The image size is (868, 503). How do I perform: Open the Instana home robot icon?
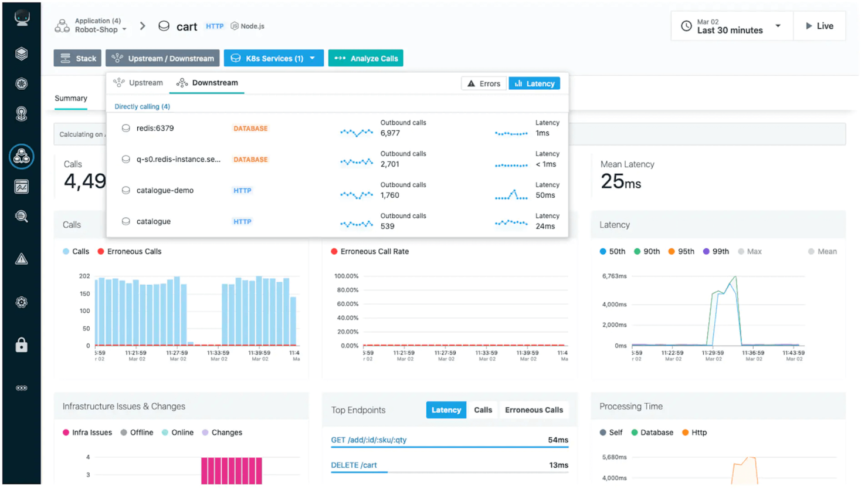pos(21,16)
